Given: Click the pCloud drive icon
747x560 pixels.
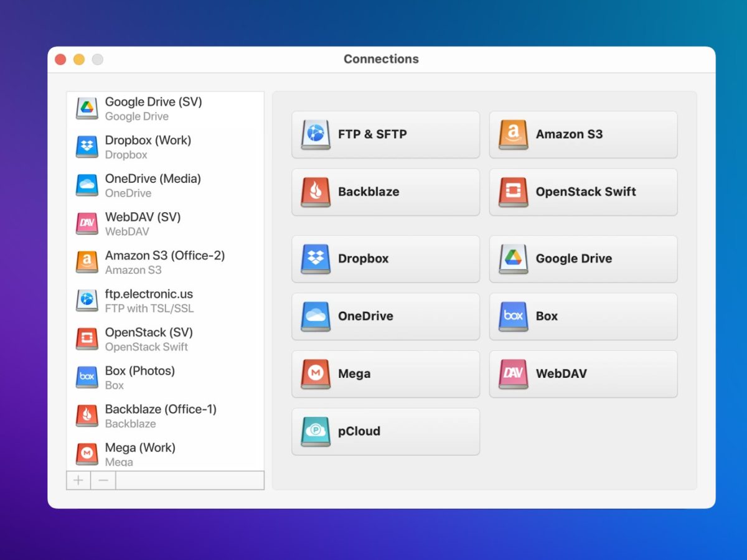Looking at the screenshot, I should click(x=316, y=432).
